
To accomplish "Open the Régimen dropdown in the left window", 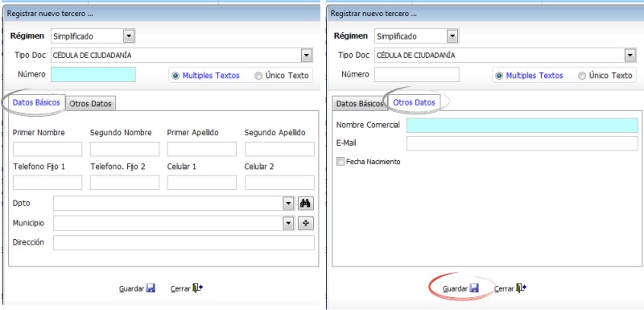I will coord(129,36).
